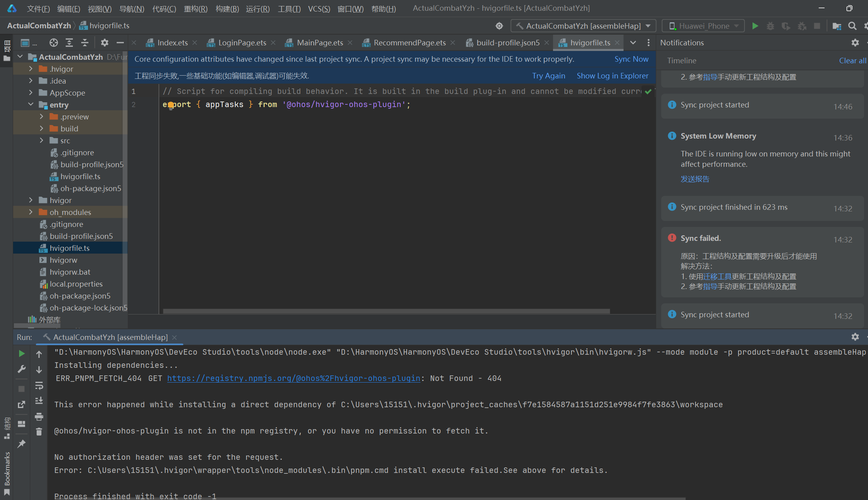Collapse all icon in Project panel toolbar
The height and width of the screenshot is (500, 868).
point(85,43)
